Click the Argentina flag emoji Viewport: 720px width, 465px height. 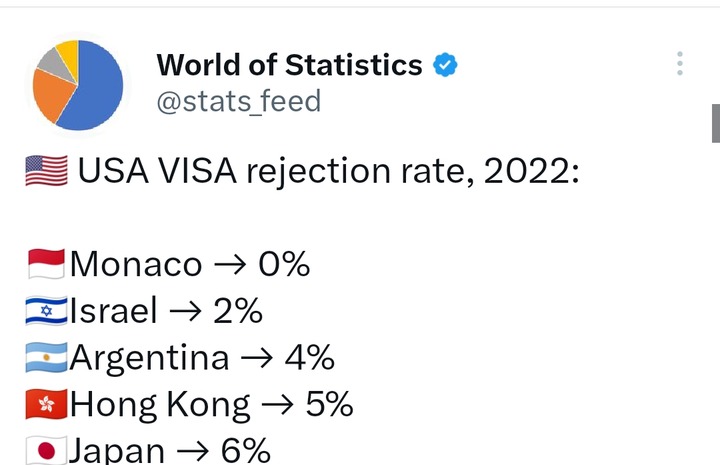point(46,358)
